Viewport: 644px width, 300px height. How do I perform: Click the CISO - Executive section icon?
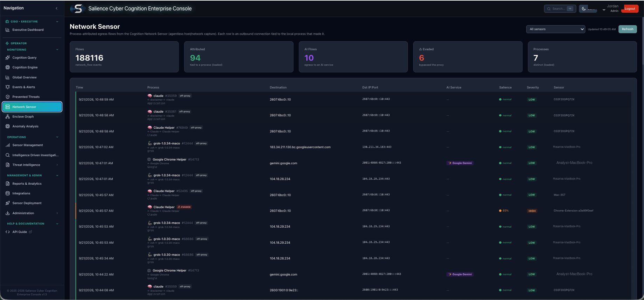pos(7,22)
